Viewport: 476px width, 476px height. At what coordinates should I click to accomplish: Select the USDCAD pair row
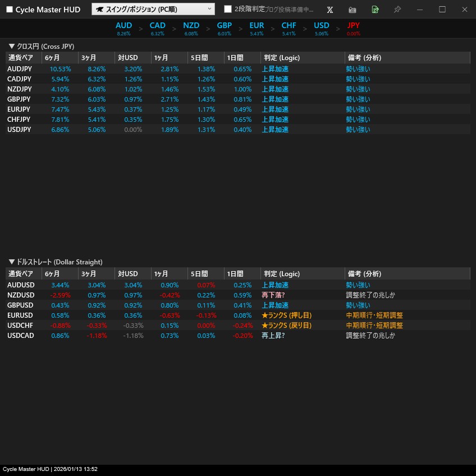[20, 336]
